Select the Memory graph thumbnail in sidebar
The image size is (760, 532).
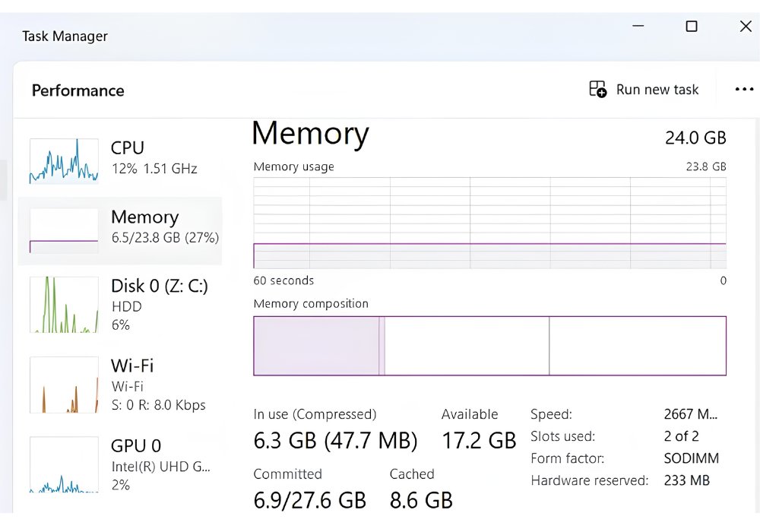pyautogui.click(x=64, y=230)
